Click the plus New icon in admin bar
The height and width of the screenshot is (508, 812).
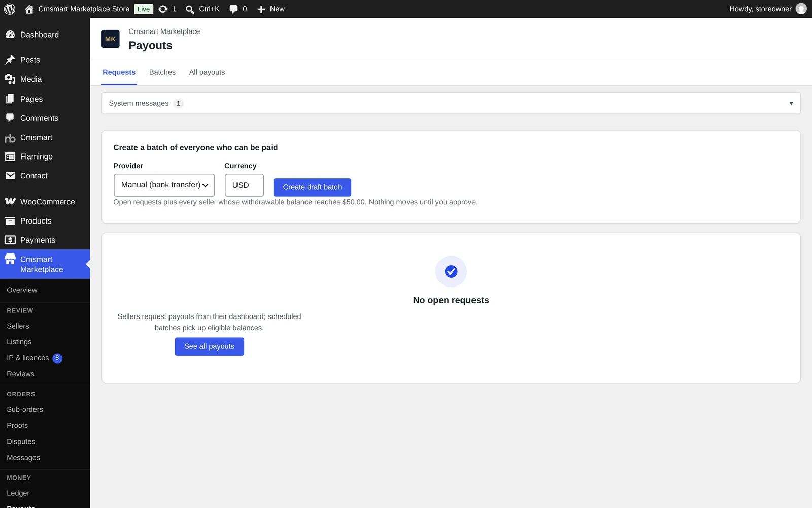pyautogui.click(x=261, y=9)
